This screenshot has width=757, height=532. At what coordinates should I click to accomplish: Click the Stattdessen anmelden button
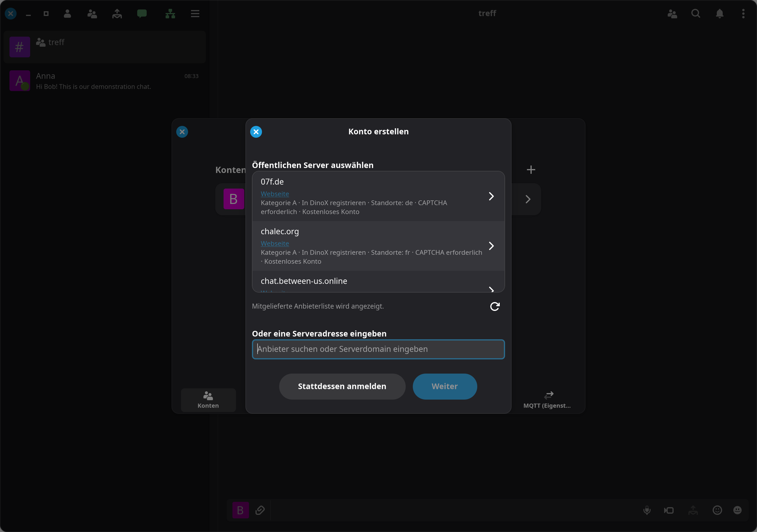pyautogui.click(x=342, y=386)
